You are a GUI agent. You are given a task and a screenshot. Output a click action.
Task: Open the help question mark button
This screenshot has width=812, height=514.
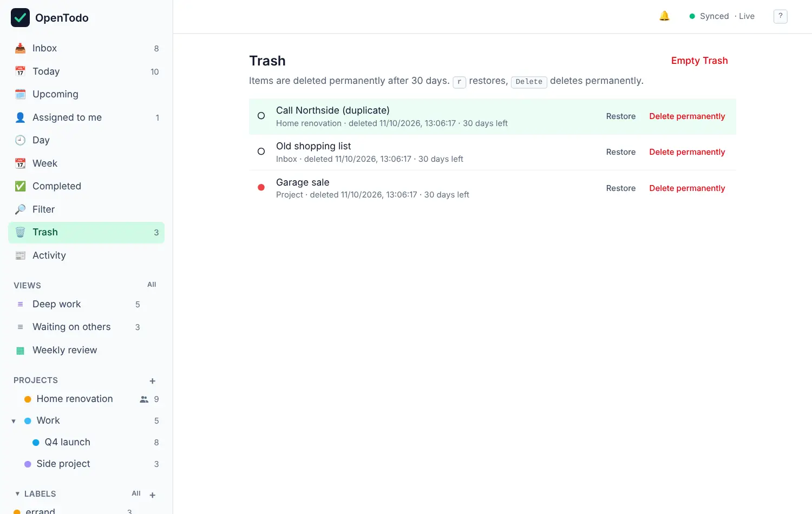780,16
